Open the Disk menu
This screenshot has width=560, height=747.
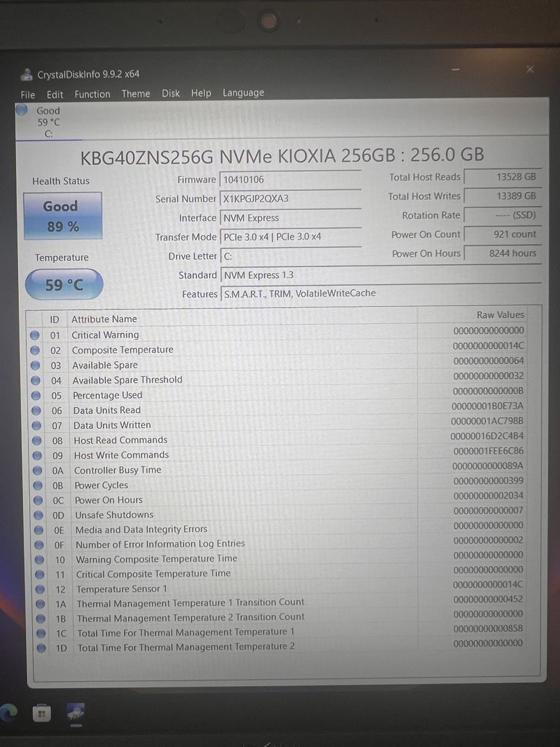click(x=170, y=93)
